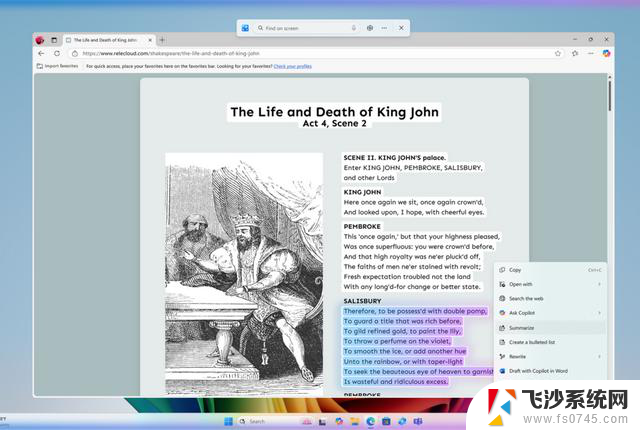
Task: Click the Act 4, Scene 2 subtitle
Action: (334, 123)
